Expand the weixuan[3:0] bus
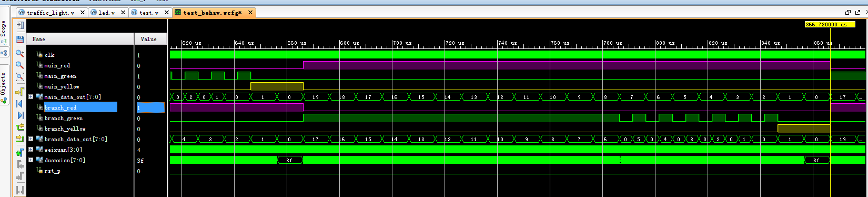This screenshot has height=197, width=868. pos(31,150)
